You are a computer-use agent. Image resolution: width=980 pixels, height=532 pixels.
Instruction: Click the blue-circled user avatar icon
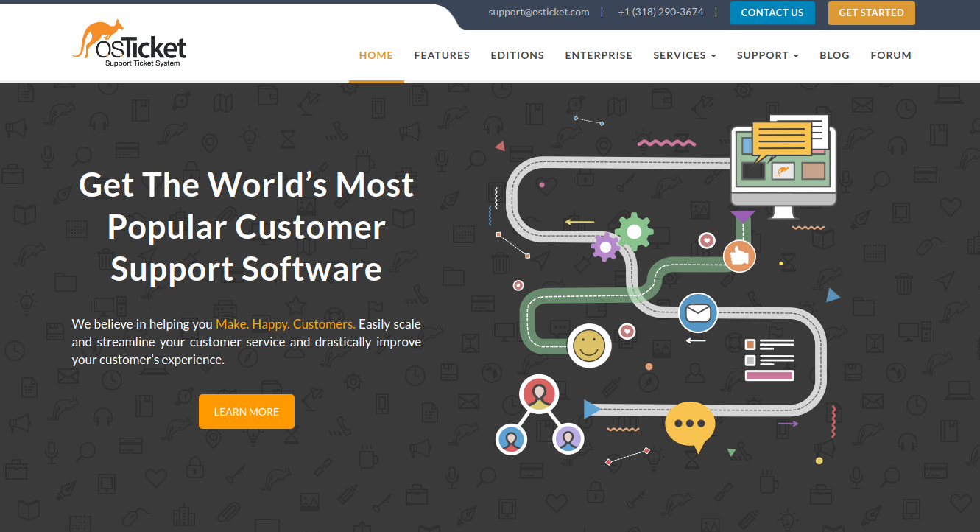click(511, 439)
